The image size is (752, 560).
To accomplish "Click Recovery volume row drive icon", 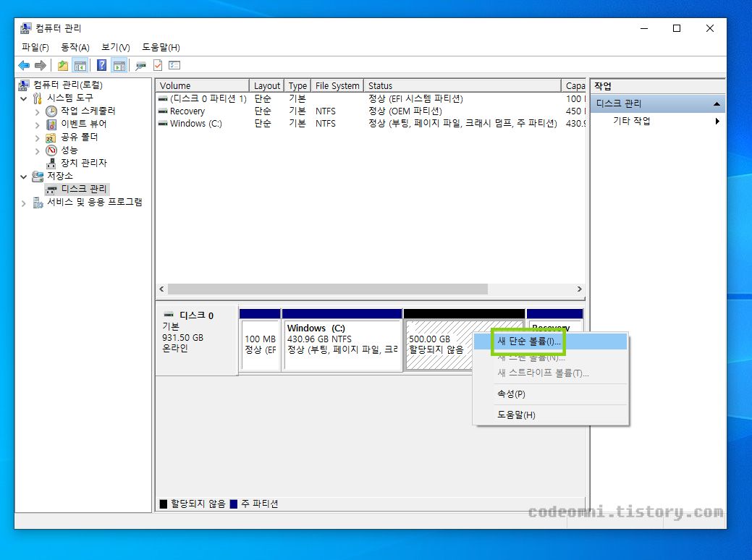I will pos(163,111).
